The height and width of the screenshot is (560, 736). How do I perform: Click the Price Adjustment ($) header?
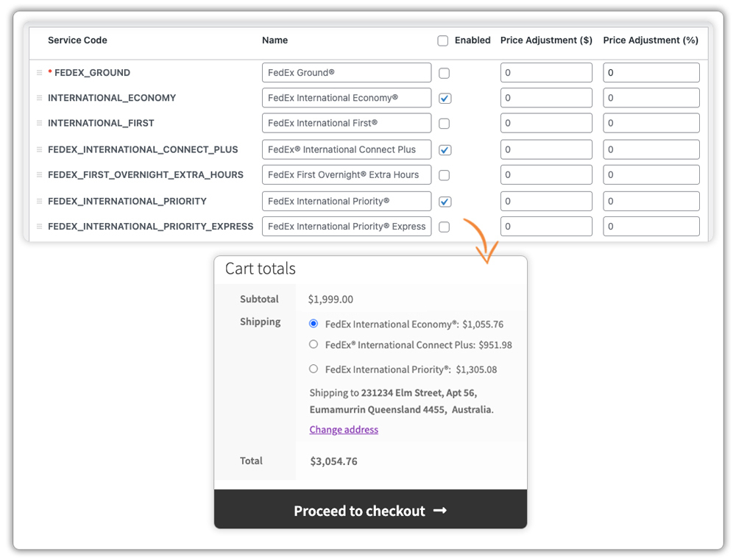546,40
